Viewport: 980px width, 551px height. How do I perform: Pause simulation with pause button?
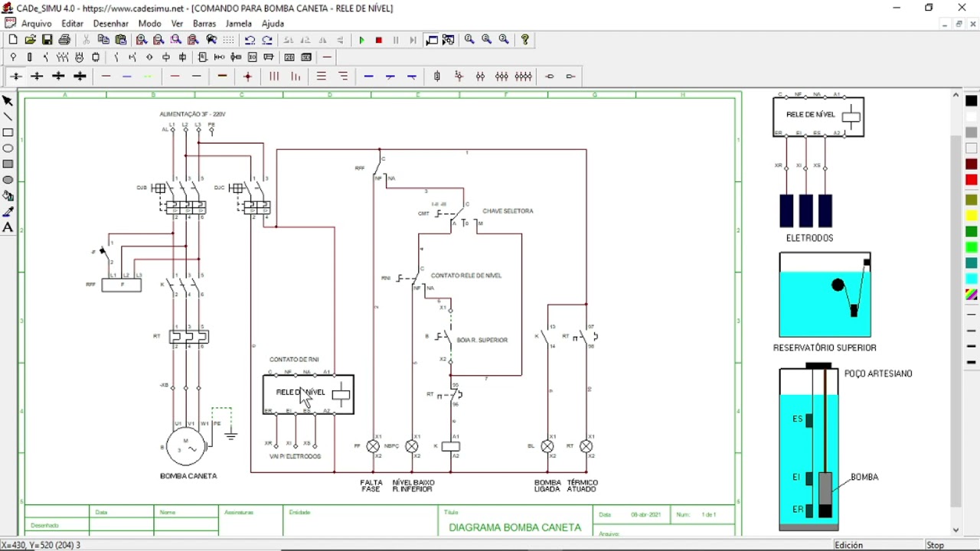pyautogui.click(x=396, y=40)
